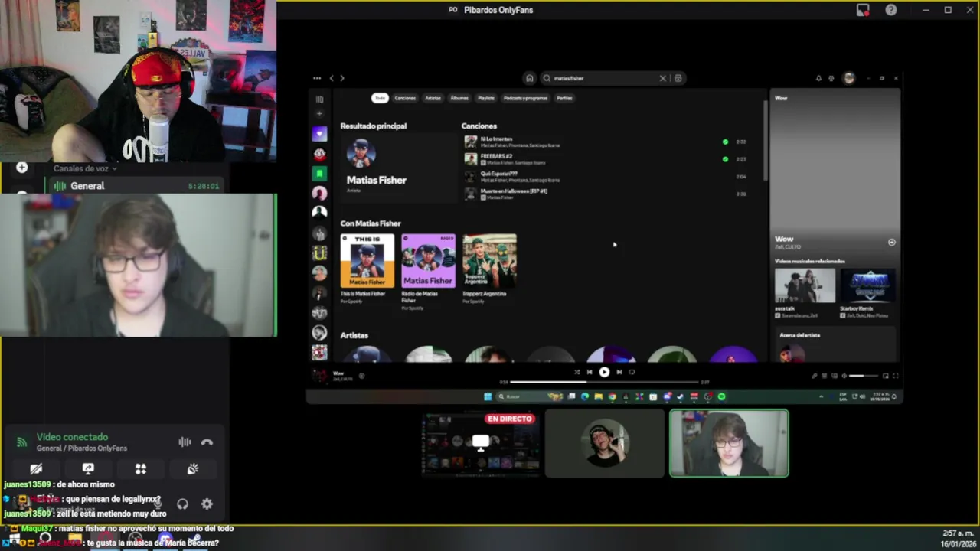This screenshot has height=551, width=980.
Task: Open 'Trapperz Argentina' playlist cover
Action: tap(490, 261)
